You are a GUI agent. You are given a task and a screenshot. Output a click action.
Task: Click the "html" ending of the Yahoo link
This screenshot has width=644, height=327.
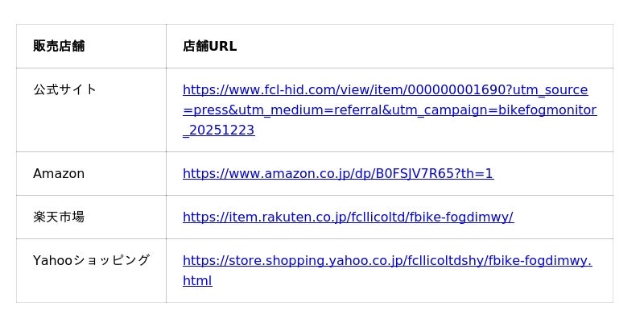coord(197,280)
